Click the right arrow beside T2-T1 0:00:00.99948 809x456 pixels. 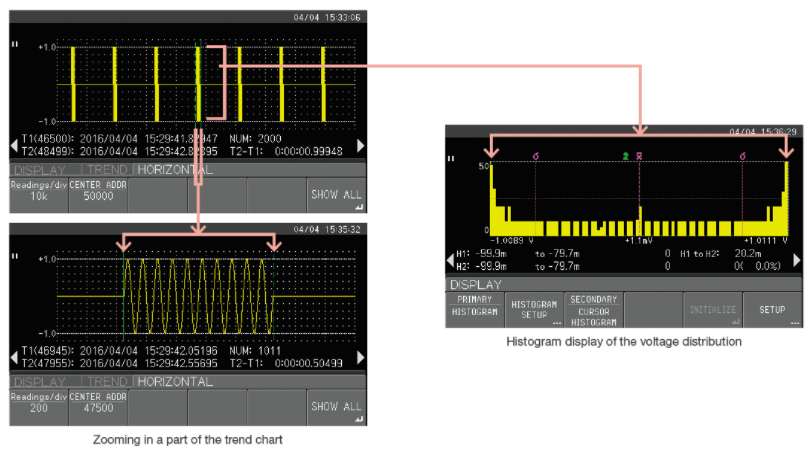(x=361, y=145)
